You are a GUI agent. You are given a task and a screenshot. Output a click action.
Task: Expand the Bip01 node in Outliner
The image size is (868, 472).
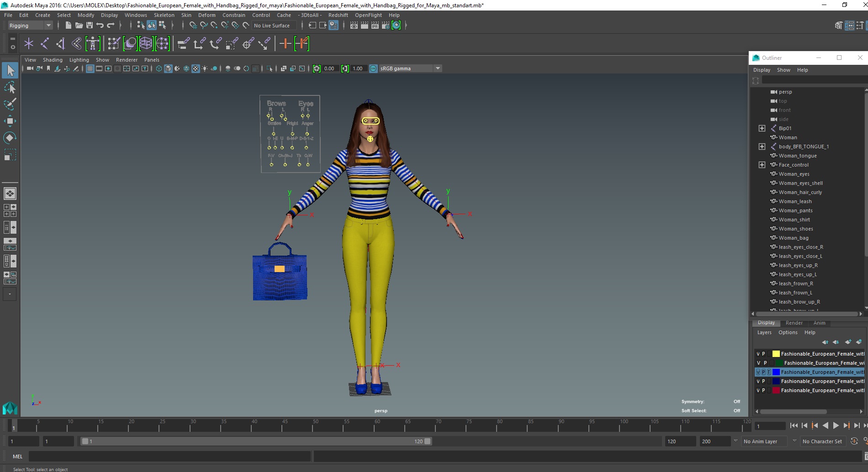click(762, 128)
